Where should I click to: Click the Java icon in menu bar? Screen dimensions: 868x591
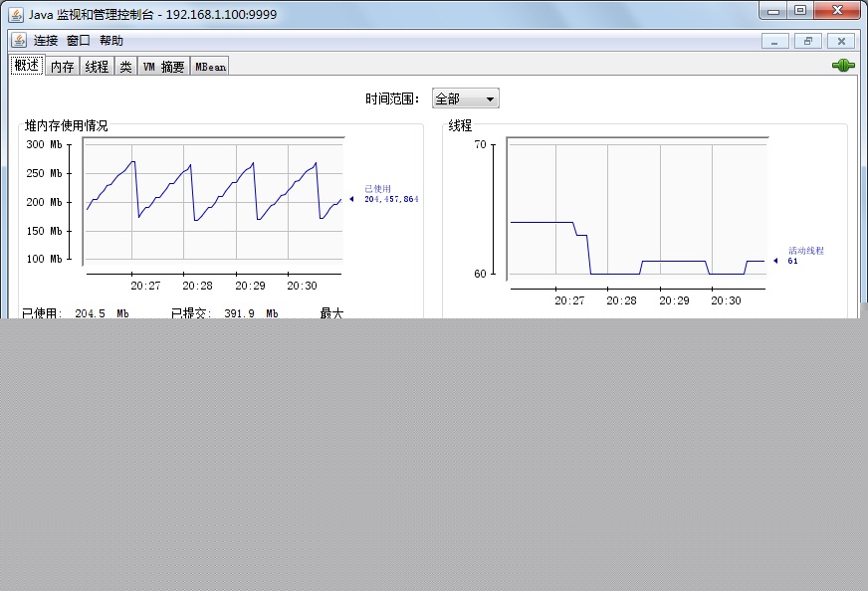(x=19, y=41)
